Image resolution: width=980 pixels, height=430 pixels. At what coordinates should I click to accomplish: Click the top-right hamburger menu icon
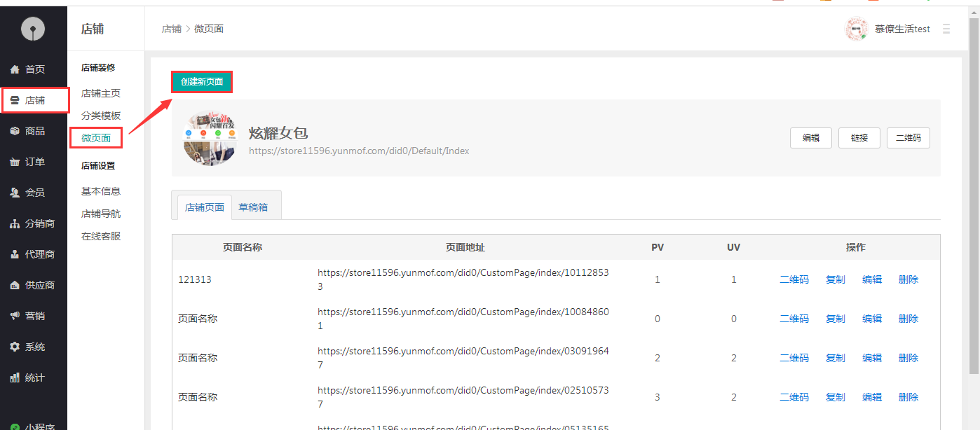click(x=946, y=29)
